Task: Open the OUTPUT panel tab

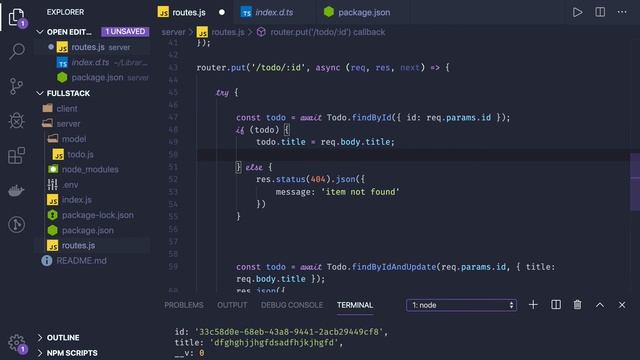Action: click(232, 305)
